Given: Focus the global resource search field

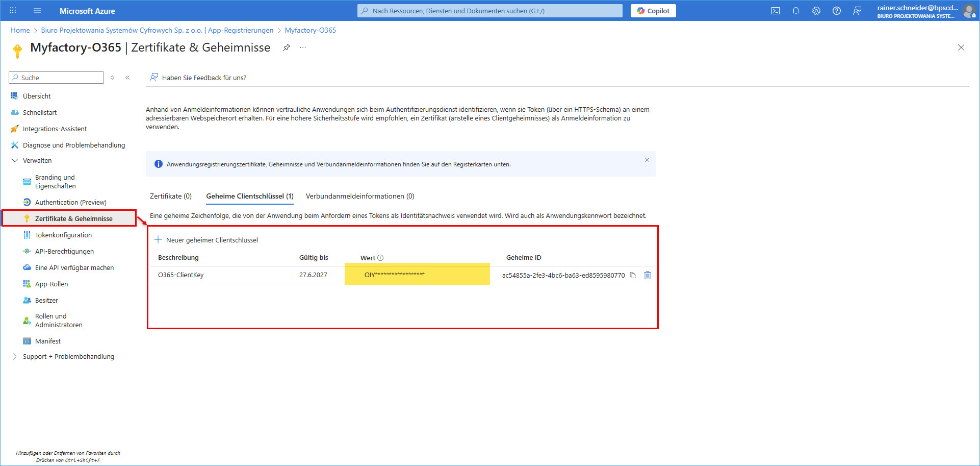Looking at the screenshot, I should click(x=489, y=11).
